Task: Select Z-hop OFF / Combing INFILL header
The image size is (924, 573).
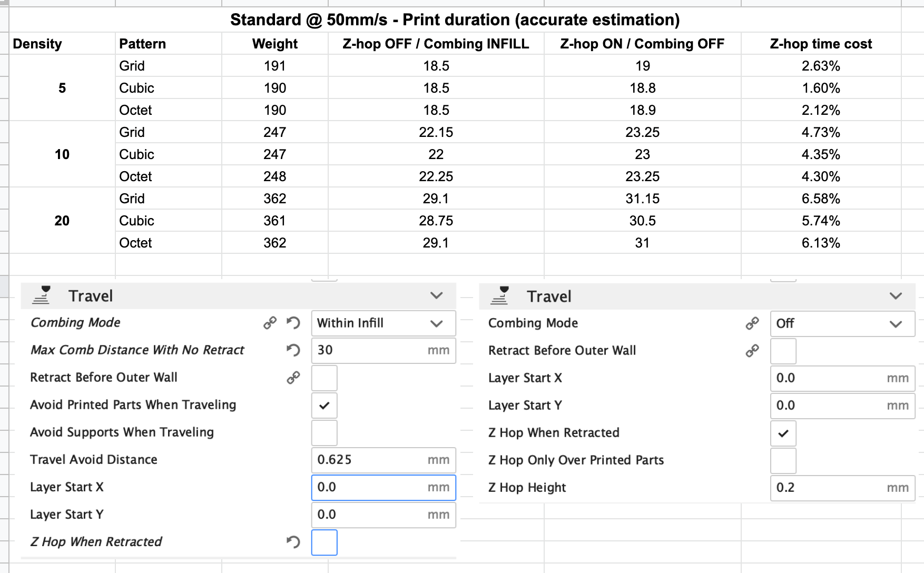Action: pyautogui.click(x=436, y=44)
